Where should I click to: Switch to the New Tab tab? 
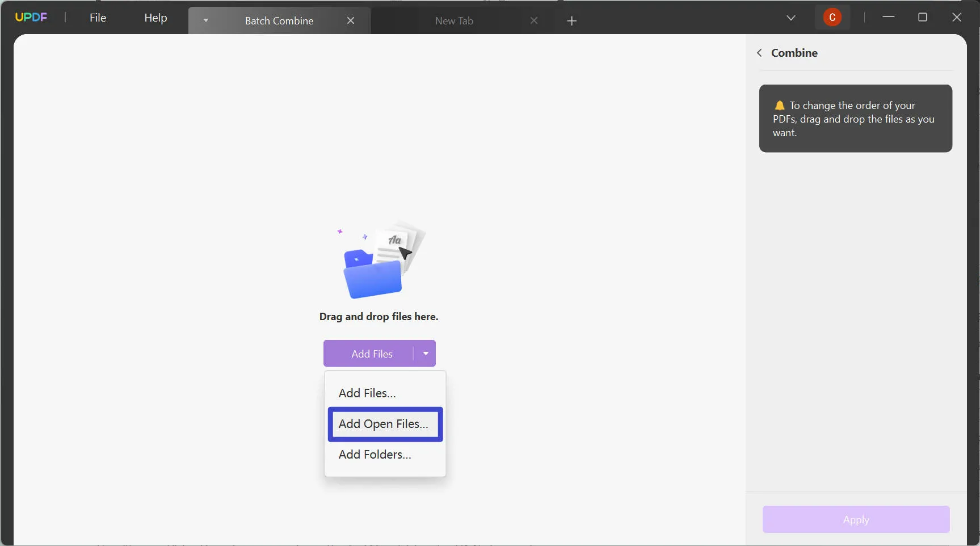click(x=454, y=21)
